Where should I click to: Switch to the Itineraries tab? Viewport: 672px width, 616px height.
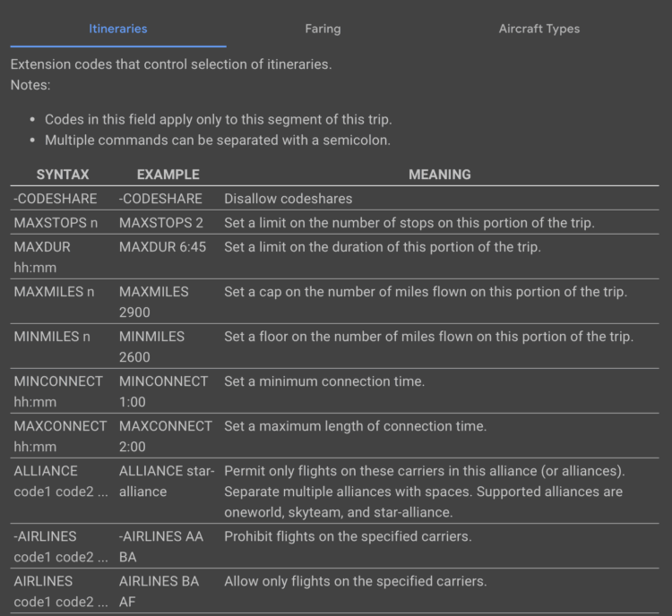[117, 29]
